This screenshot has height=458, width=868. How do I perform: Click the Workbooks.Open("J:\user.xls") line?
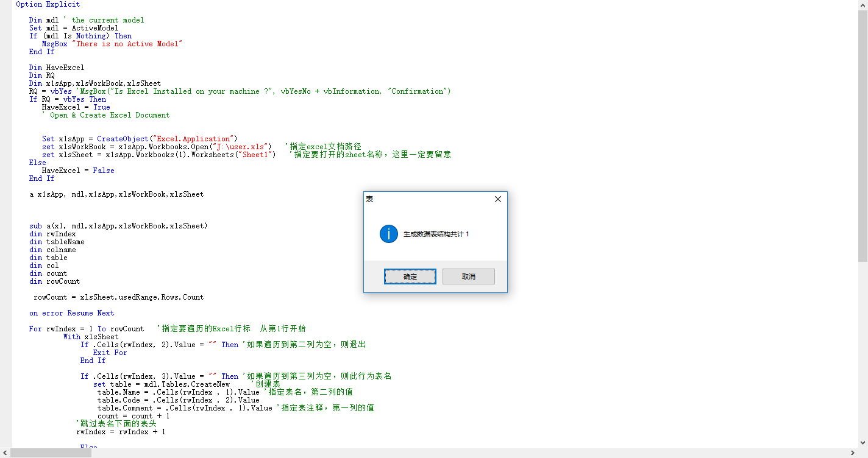tap(202, 147)
